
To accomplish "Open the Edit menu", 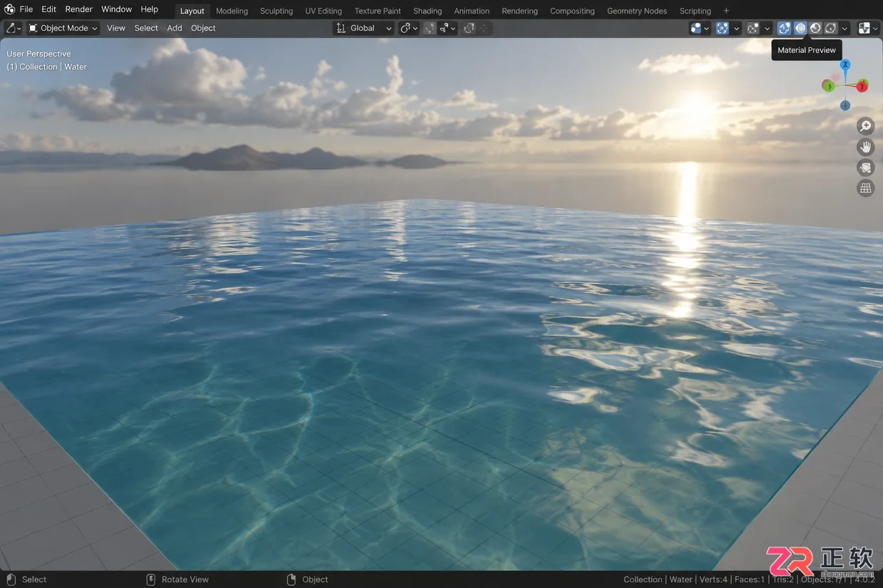I will click(x=49, y=9).
